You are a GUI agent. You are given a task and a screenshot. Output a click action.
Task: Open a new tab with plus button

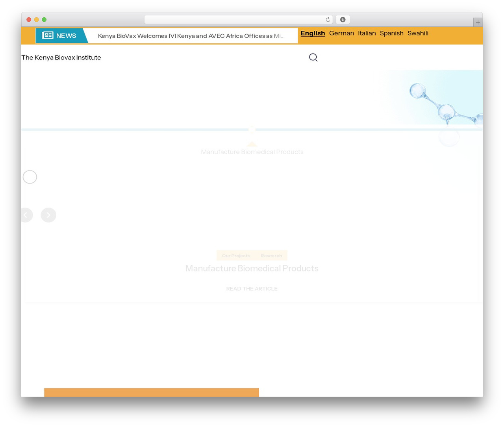(x=478, y=22)
